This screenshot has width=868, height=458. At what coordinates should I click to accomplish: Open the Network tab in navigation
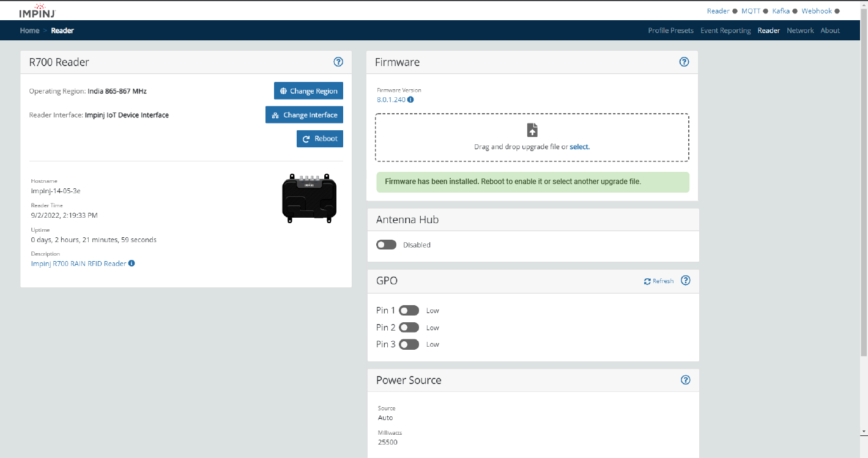click(799, 31)
